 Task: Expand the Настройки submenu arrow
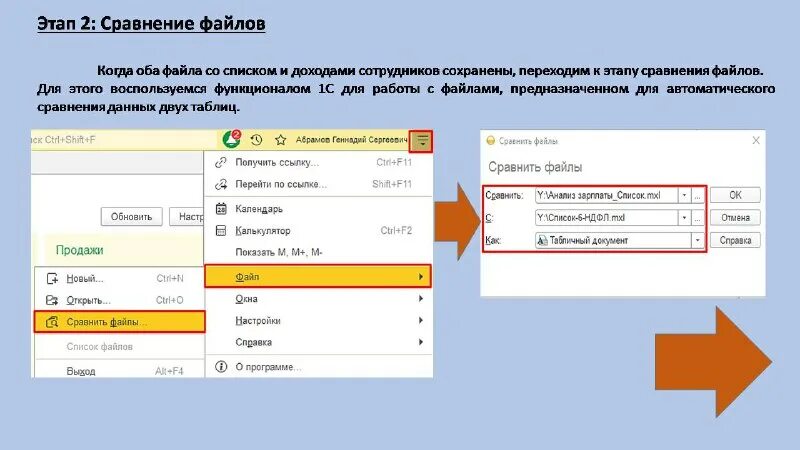420,320
